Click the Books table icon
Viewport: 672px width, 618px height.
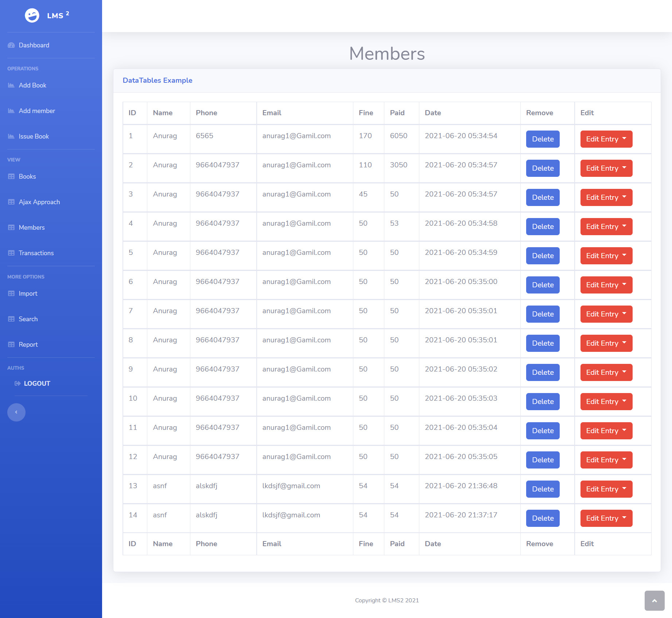pyautogui.click(x=11, y=176)
